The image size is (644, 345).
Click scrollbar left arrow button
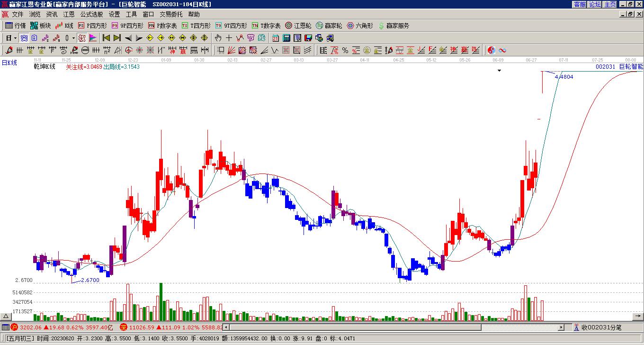[226, 327]
